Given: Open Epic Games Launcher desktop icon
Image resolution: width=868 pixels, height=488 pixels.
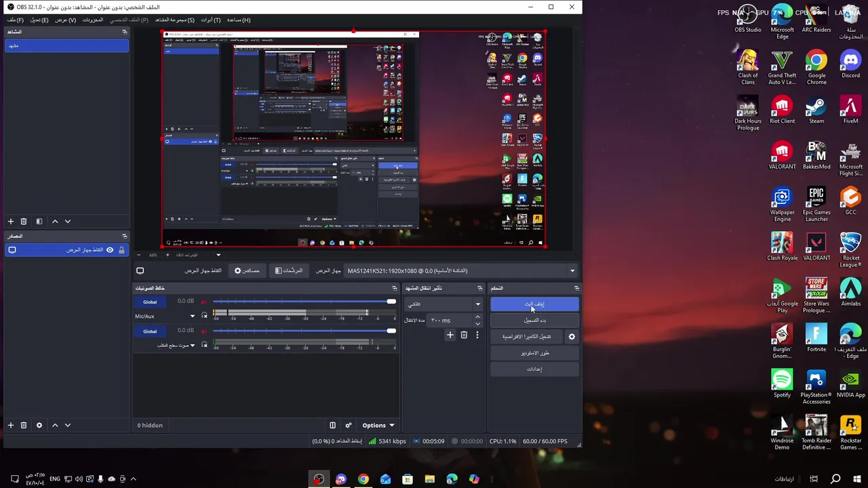Looking at the screenshot, I should pyautogui.click(x=816, y=205).
